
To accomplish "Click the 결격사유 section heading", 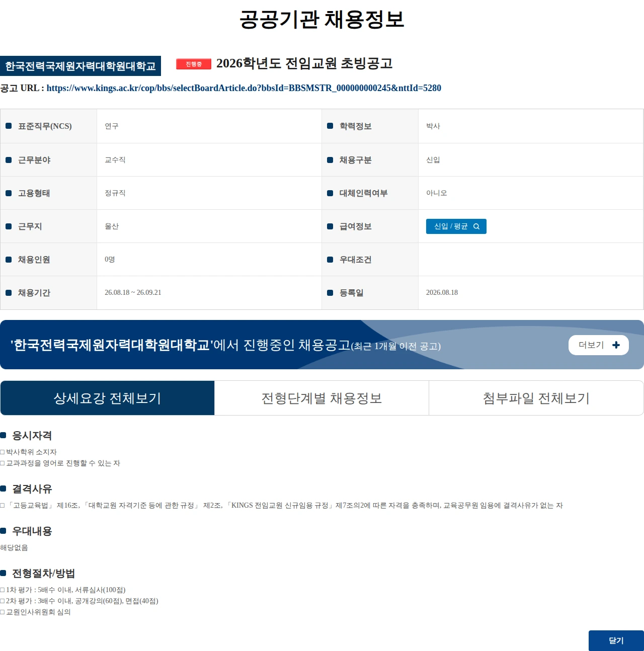I will coord(32,489).
